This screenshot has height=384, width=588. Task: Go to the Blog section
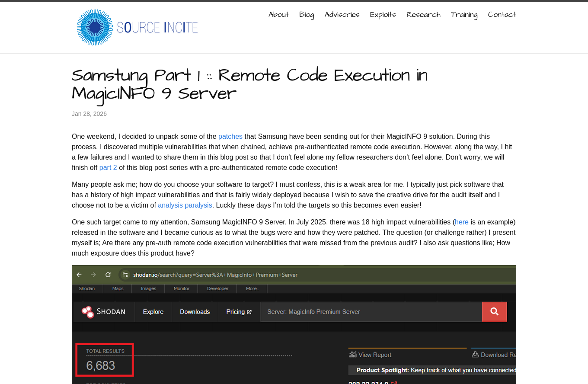click(307, 15)
